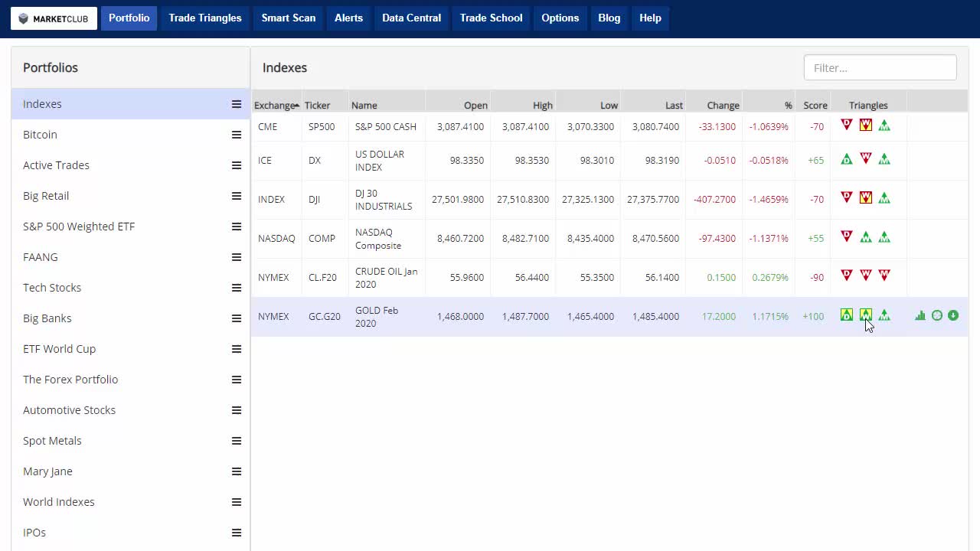
Task: Open the Big Banks hamburger menu
Action: click(237, 318)
